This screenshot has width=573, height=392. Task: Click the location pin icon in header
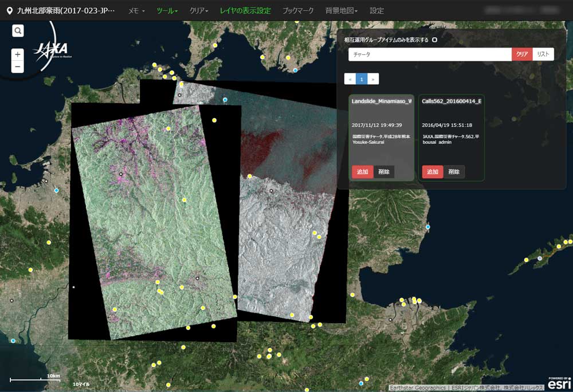[x=9, y=11]
